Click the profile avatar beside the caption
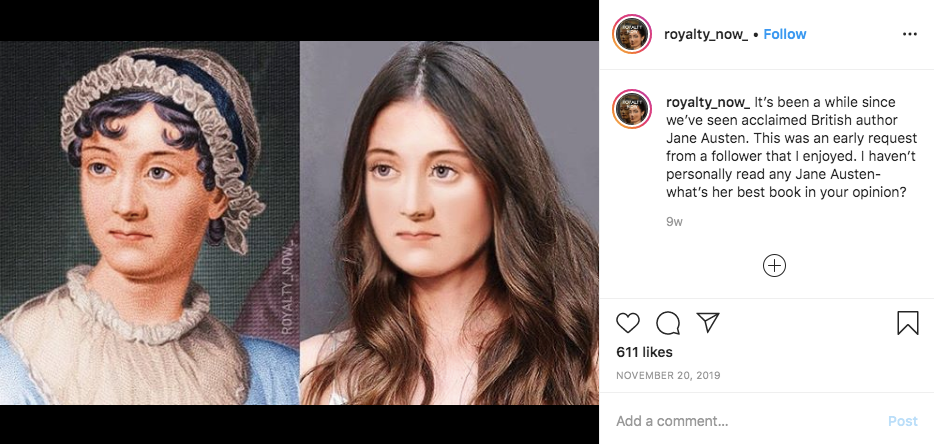This screenshot has width=934, height=444. [632, 110]
